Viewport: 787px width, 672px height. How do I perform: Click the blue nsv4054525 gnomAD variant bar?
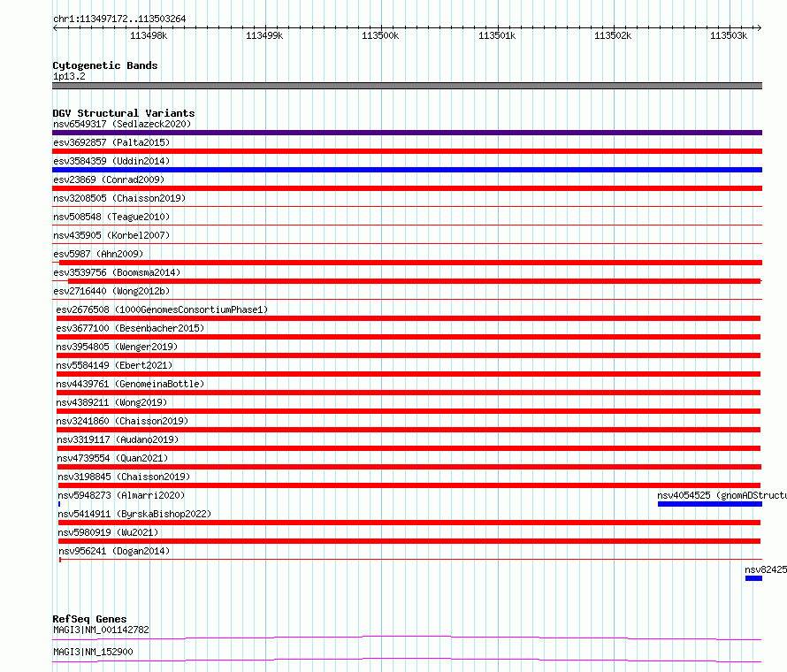tap(710, 504)
